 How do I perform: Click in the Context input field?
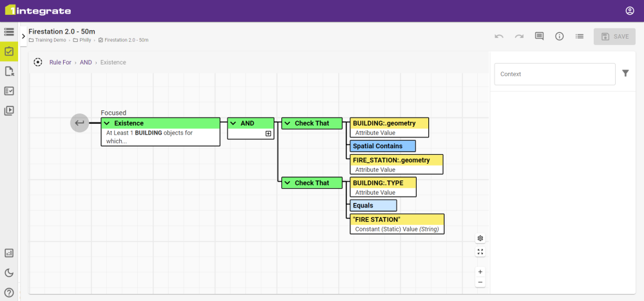[x=554, y=74]
